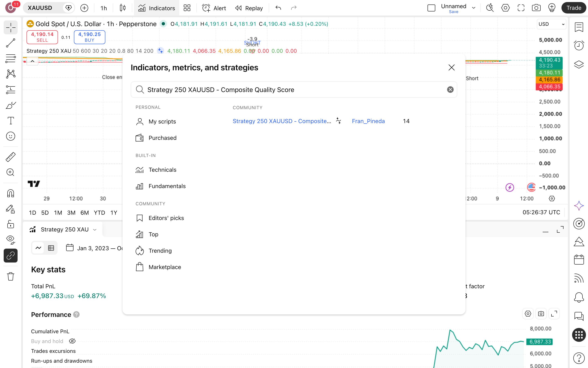
Task: Open notifications bell on right sidebar
Action: coord(579,297)
